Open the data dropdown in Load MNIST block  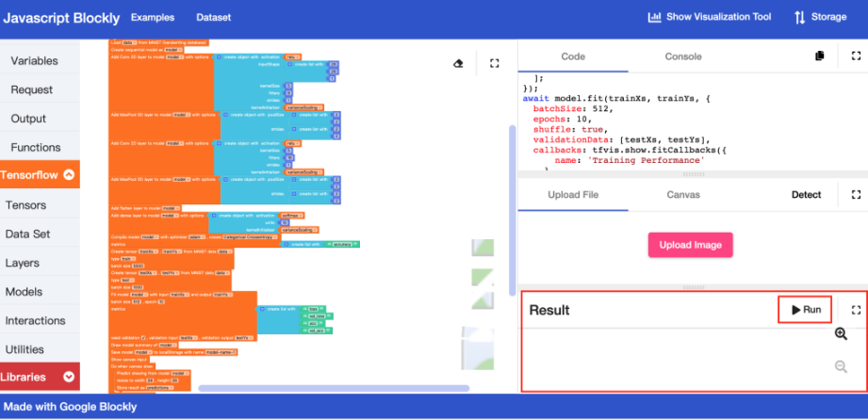coord(129,42)
